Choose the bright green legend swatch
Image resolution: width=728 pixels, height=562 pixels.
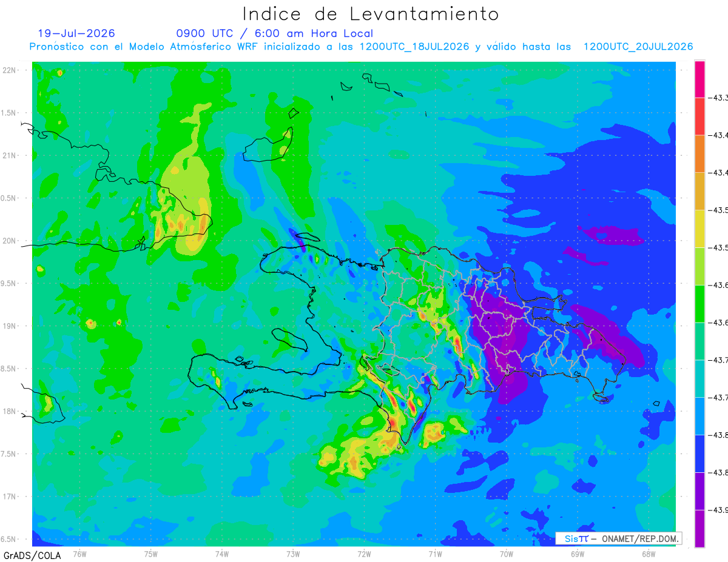coord(699,304)
